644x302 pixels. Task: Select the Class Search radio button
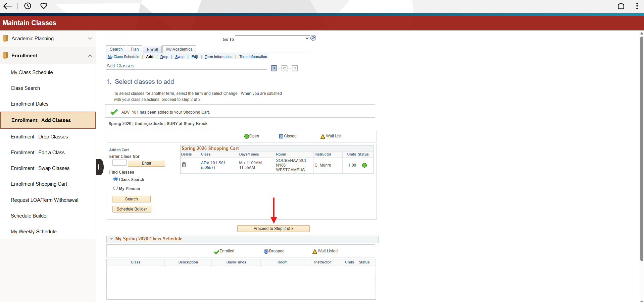coord(115,179)
